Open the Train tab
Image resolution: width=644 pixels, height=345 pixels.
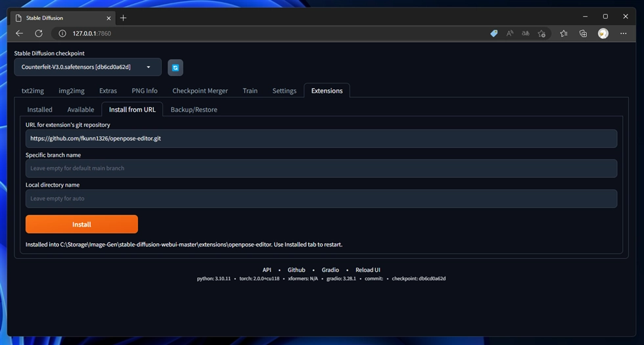pyautogui.click(x=250, y=91)
